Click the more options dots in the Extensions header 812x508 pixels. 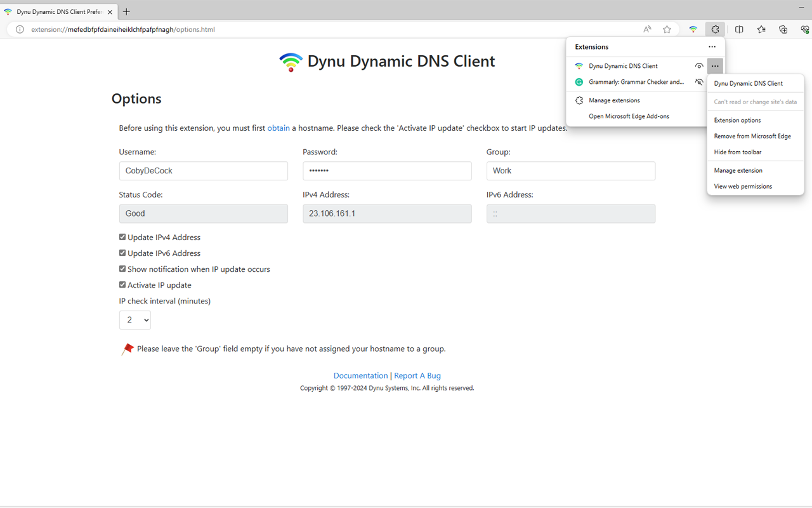pyautogui.click(x=712, y=46)
